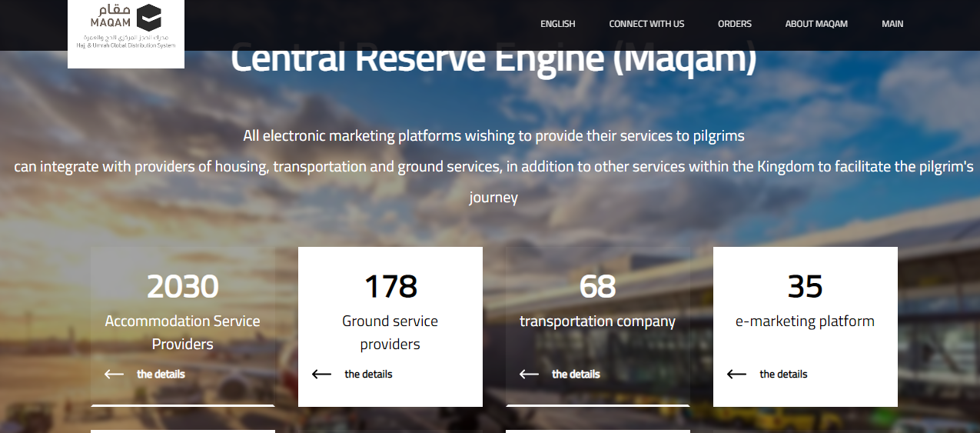980x433 pixels.
Task: Open ABOUT MAQAM in navigation
Action: pyautogui.click(x=816, y=24)
